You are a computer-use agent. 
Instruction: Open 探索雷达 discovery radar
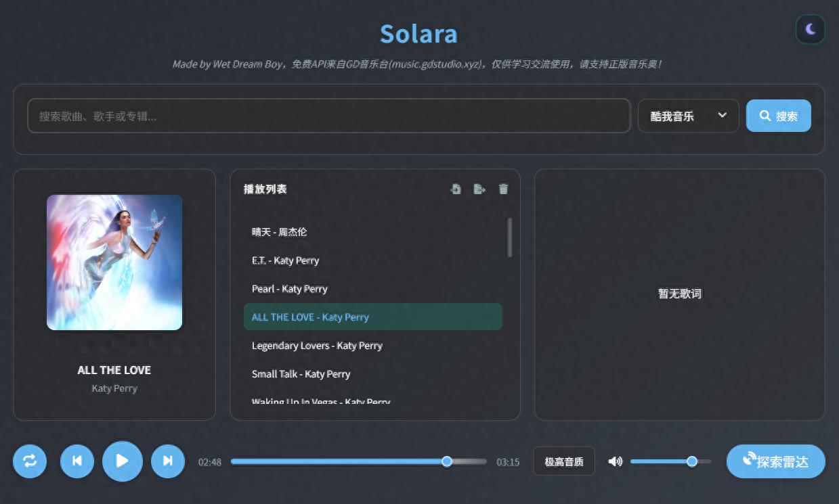775,461
